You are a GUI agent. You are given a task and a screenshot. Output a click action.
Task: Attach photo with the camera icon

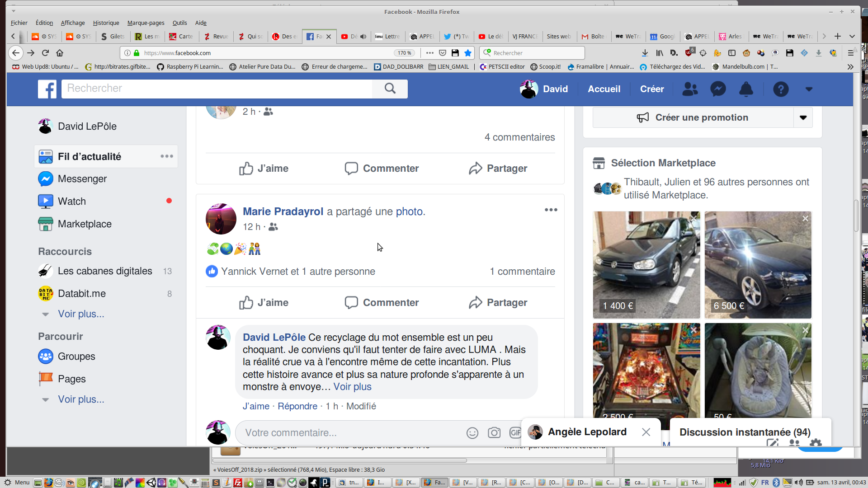tap(494, 433)
